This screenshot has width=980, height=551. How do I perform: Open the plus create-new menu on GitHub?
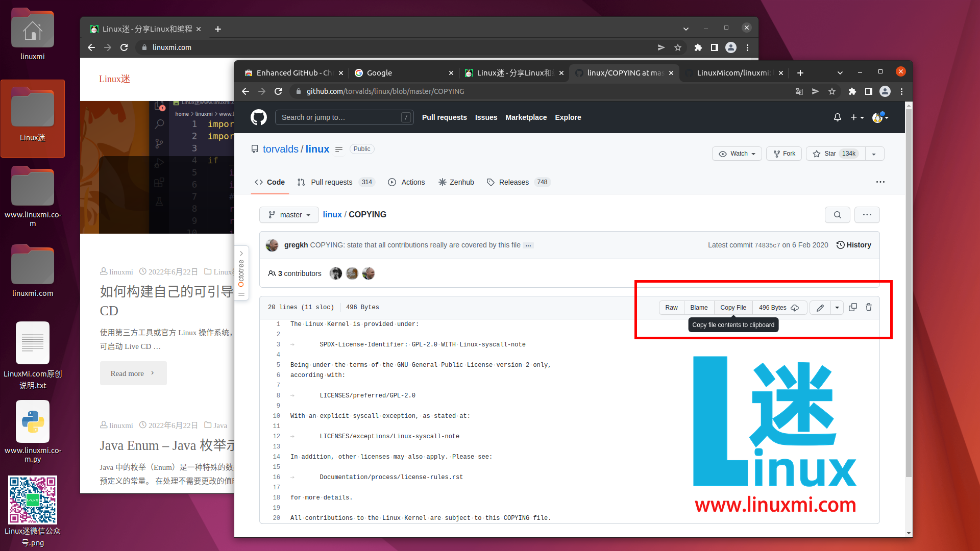tap(857, 117)
